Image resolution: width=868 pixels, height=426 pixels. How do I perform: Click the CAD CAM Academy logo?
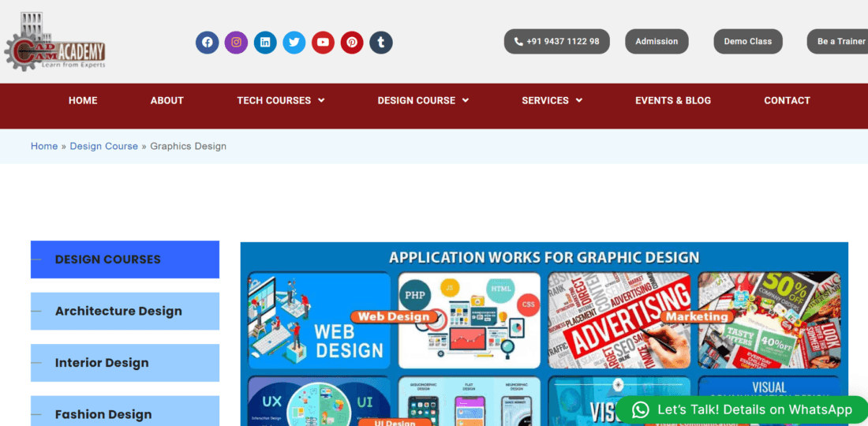(x=54, y=42)
